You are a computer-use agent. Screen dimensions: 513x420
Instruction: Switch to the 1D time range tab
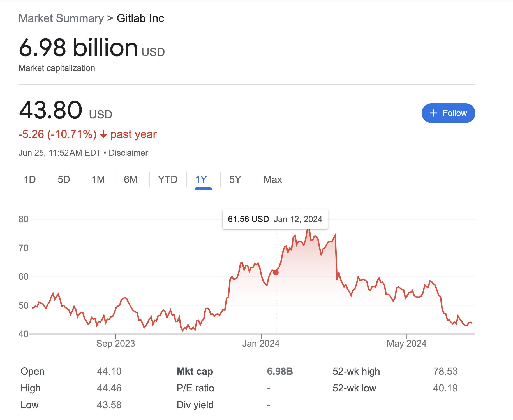pos(30,179)
